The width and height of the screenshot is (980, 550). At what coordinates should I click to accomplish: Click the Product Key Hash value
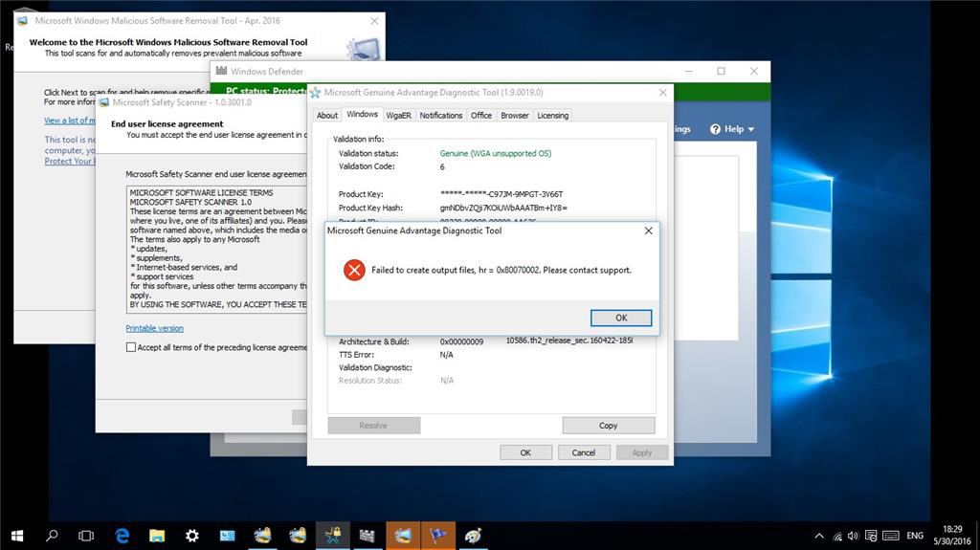pyautogui.click(x=503, y=208)
